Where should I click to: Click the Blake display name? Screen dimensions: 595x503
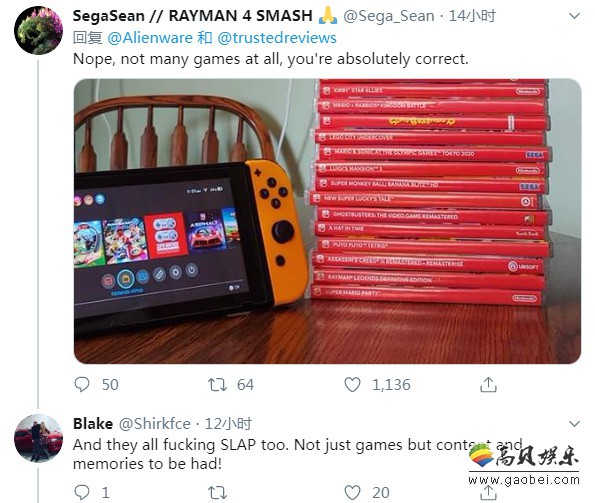(93, 424)
